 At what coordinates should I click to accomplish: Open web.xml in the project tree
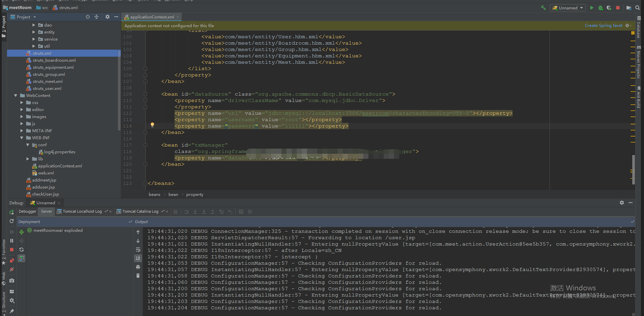[46, 173]
